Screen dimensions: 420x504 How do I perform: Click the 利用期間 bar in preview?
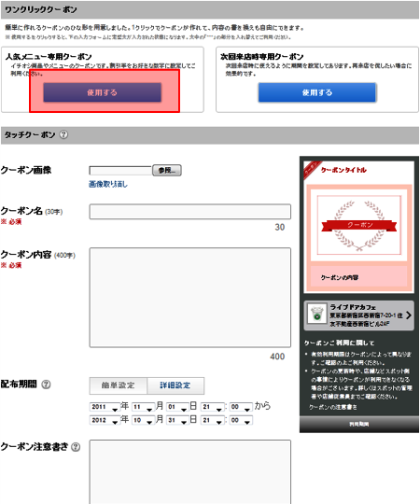359,425
